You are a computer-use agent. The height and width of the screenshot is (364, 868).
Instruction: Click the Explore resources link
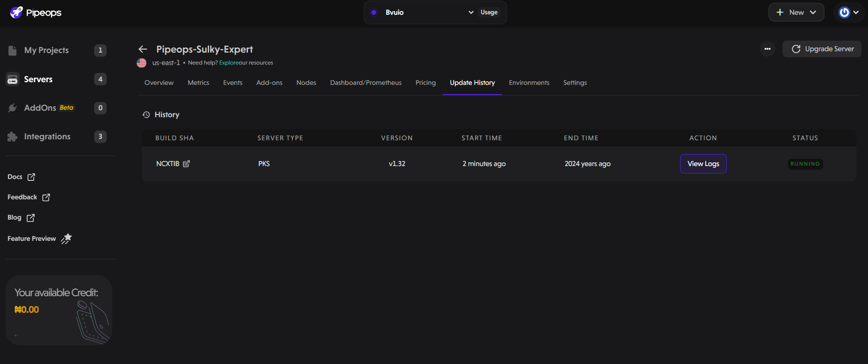point(229,63)
